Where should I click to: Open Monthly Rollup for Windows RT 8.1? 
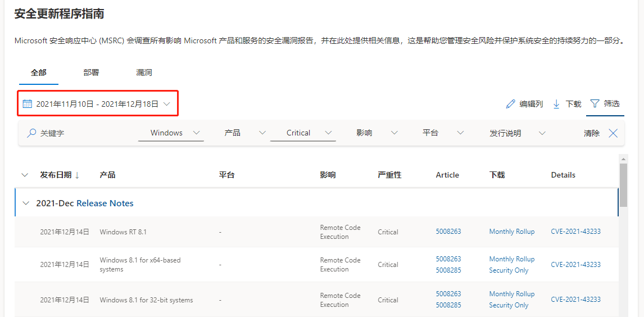pos(512,232)
